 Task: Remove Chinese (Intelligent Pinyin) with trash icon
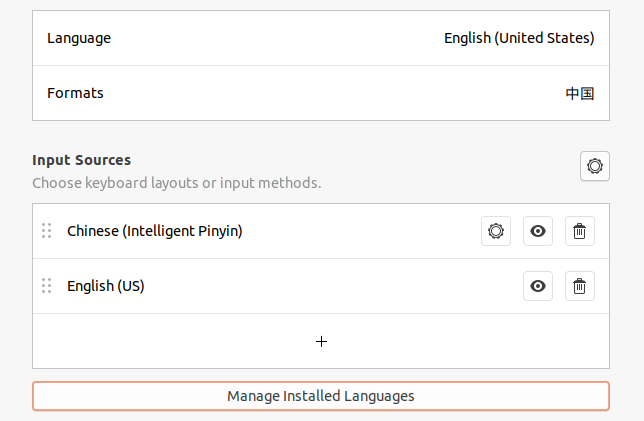point(579,231)
